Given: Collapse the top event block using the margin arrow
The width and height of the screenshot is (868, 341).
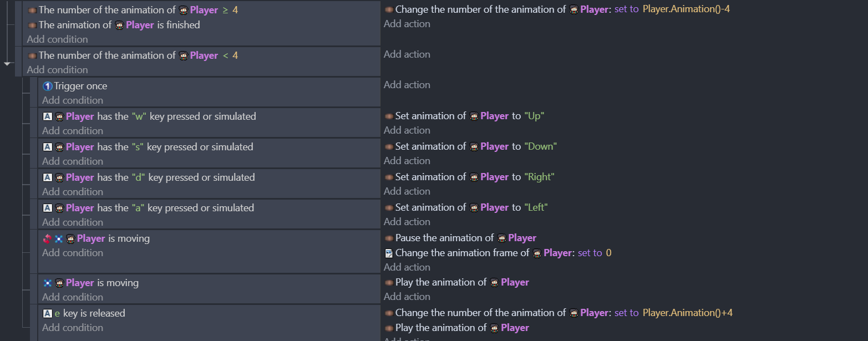Looking at the screenshot, I should point(8,64).
